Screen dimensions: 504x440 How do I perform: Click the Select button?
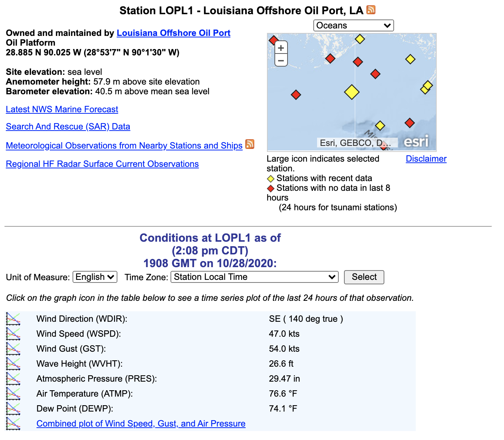(364, 277)
